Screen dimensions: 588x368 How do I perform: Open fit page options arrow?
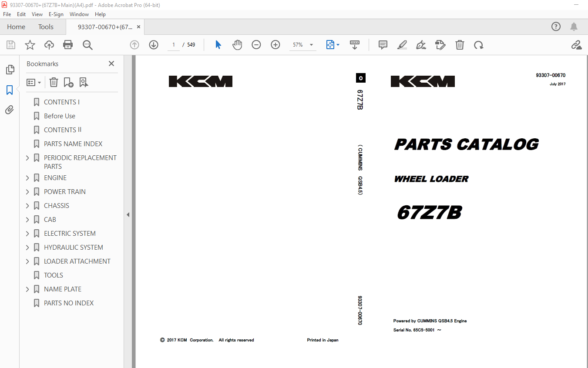[338, 45]
